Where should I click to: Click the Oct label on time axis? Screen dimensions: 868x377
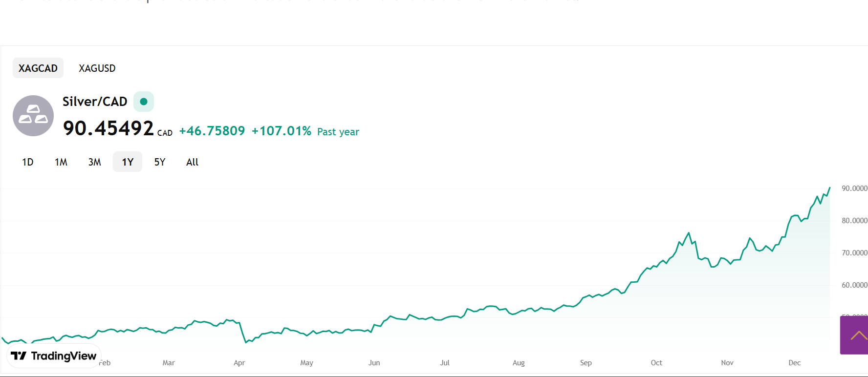656,363
